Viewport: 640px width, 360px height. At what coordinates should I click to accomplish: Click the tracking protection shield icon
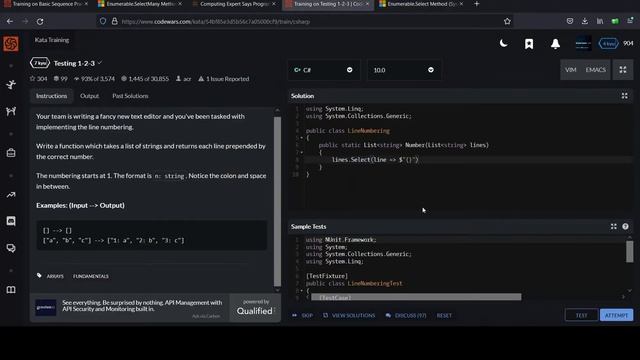click(x=103, y=21)
